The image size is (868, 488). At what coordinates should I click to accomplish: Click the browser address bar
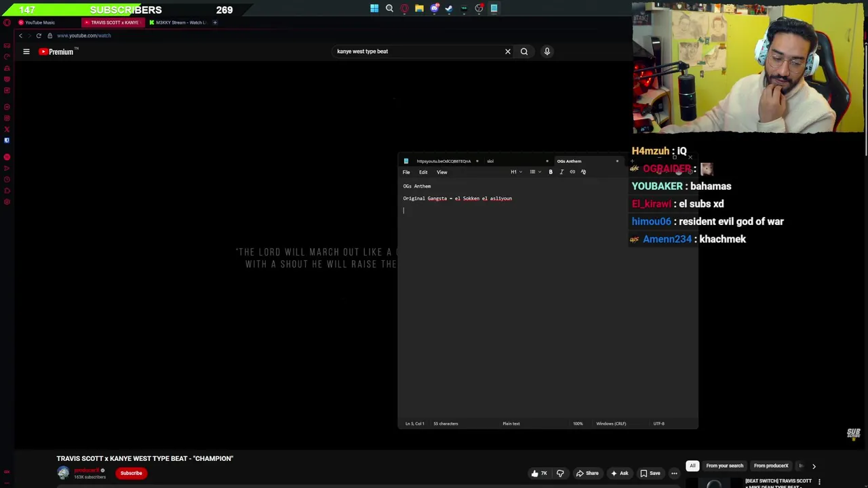[84, 35]
